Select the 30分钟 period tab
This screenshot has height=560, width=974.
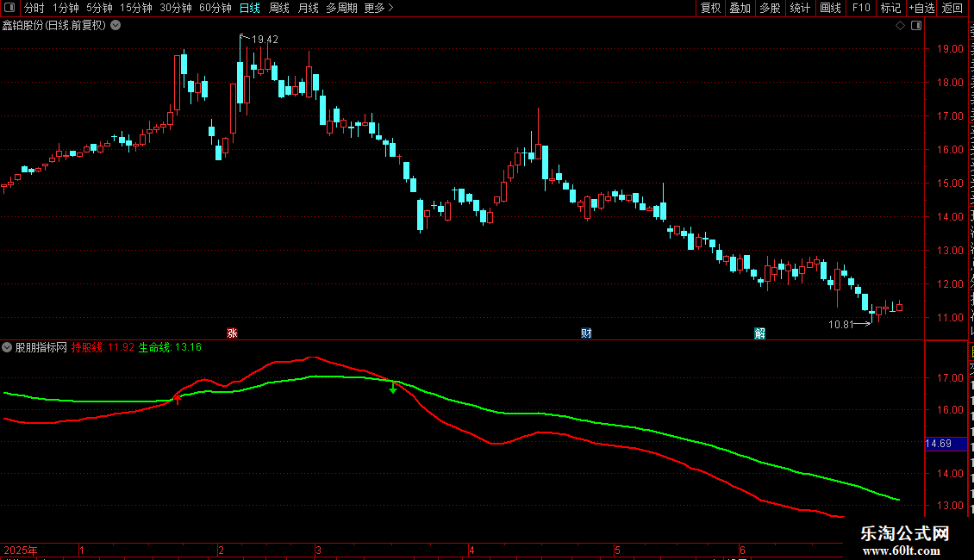pyautogui.click(x=175, y=8)
